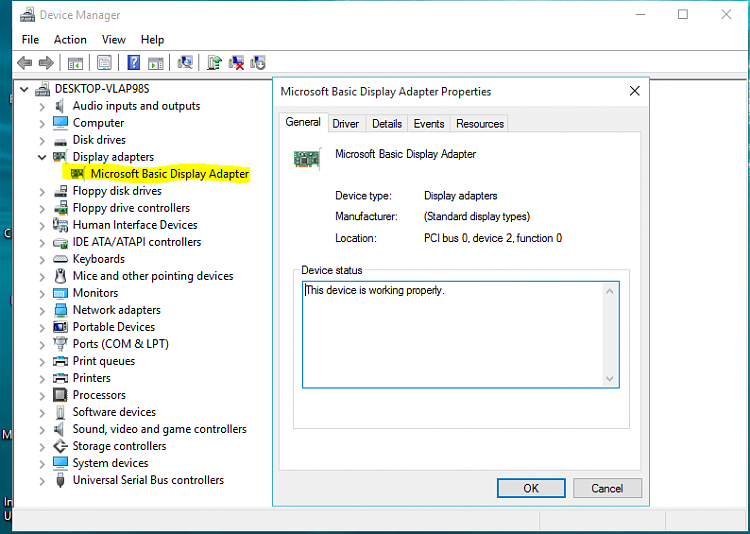Expand the System devices category
The width and height of the screenshot is (750, 534).
click(42, 464)
